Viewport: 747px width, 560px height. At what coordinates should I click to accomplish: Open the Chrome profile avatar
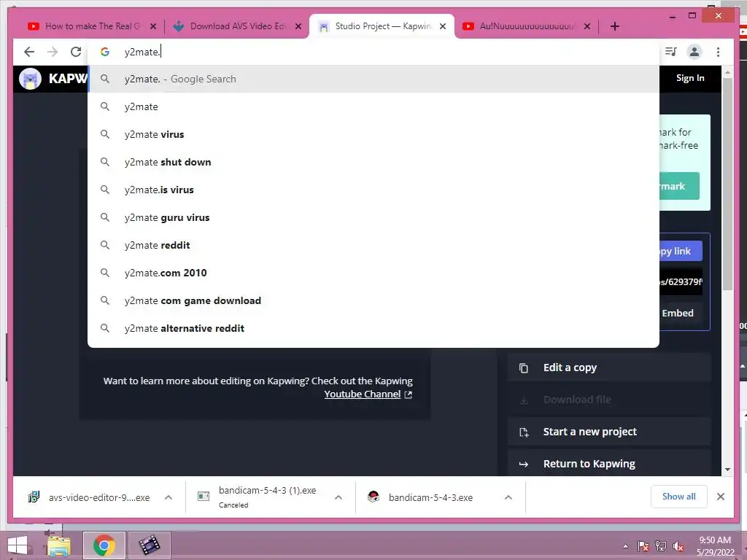point(694,52)
